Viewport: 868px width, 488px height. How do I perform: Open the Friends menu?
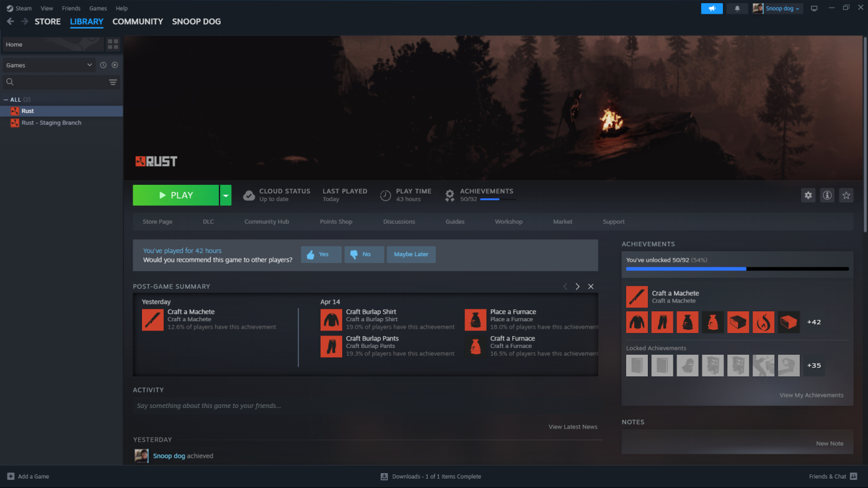tap(71, 9)
